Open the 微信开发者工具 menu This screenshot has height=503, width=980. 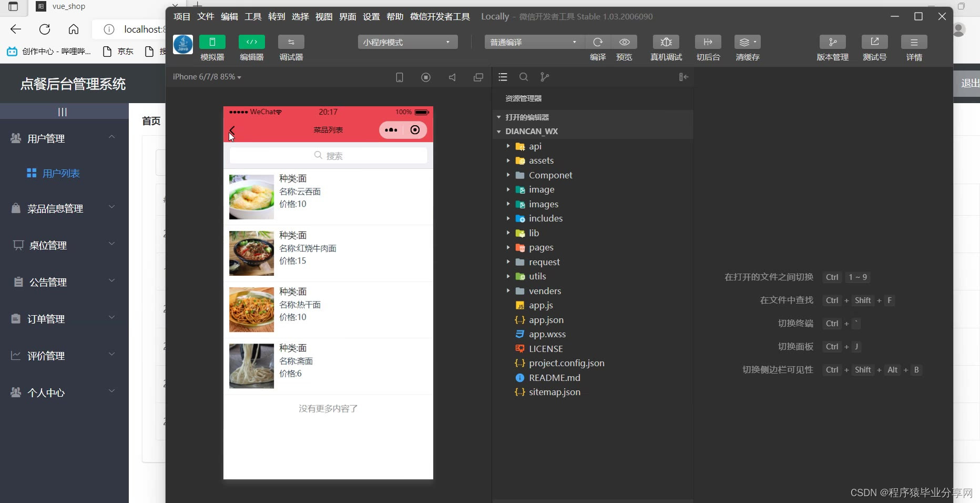(440, 16)
